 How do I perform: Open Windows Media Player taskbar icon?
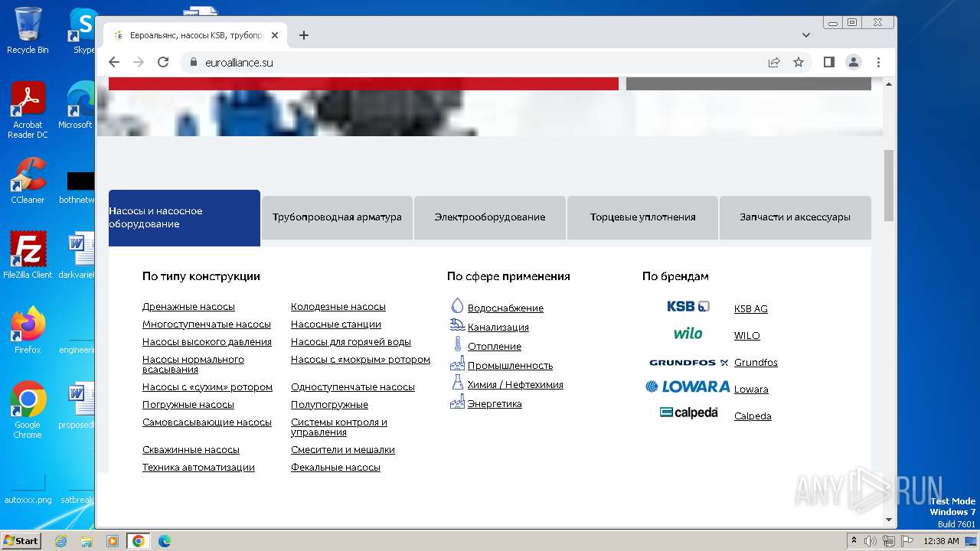coord(112,541)
